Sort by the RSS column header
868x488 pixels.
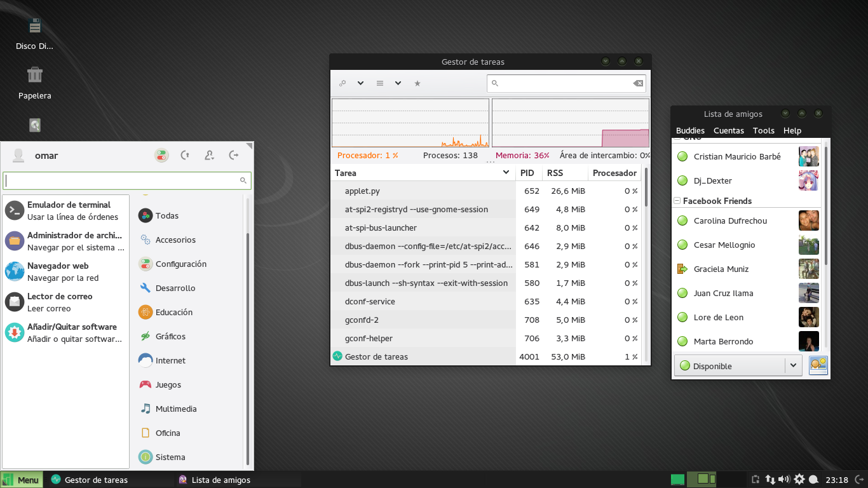(566, 173)
